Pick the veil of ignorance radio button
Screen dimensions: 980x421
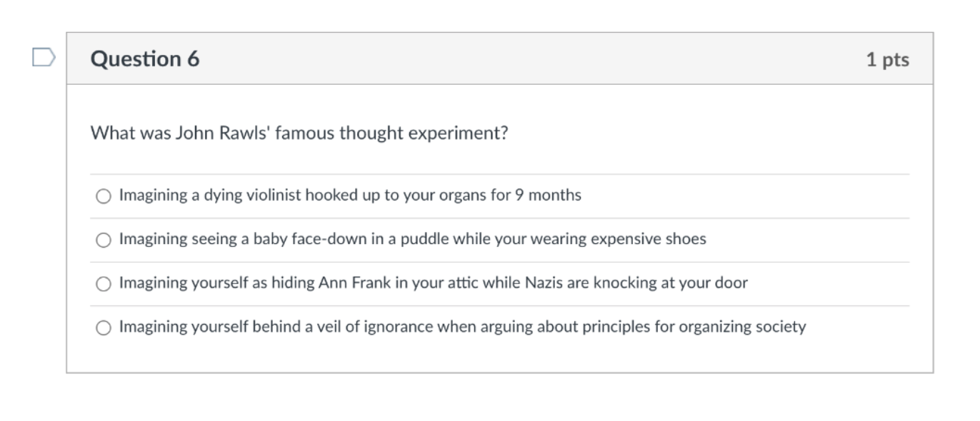coord(104,328)
